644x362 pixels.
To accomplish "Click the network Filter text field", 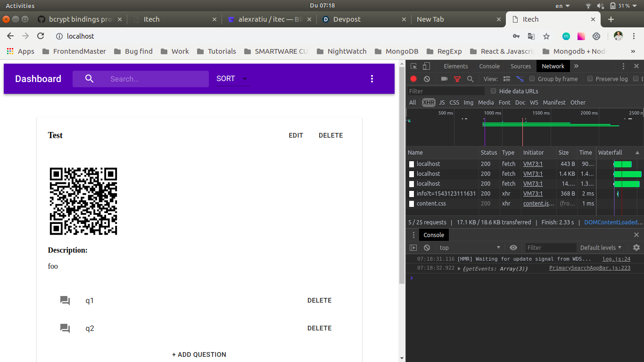I will (x=446, y=91).
